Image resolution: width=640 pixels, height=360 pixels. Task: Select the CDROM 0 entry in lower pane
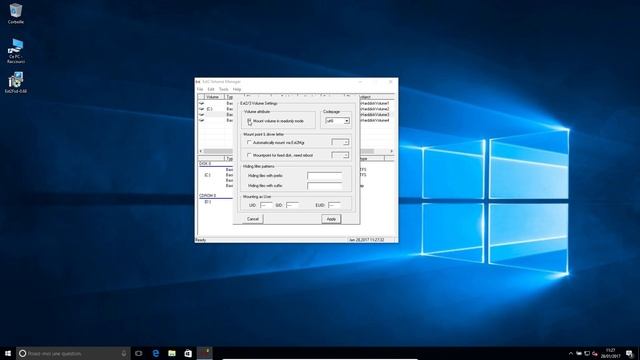click(207, 196)
